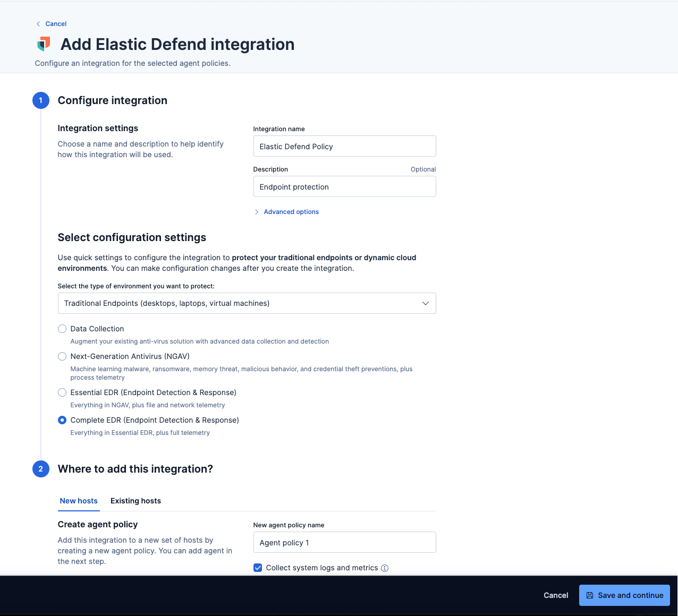Select the Data Collection option
This screenshot has height=616, width=678.
click(x=62, y=328)
